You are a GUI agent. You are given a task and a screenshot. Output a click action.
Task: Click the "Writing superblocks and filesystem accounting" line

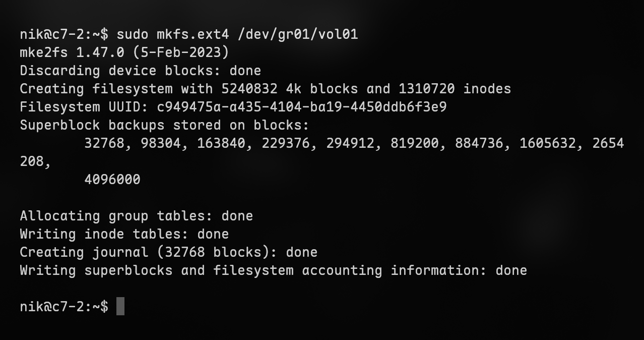click(x=273, y=270)
